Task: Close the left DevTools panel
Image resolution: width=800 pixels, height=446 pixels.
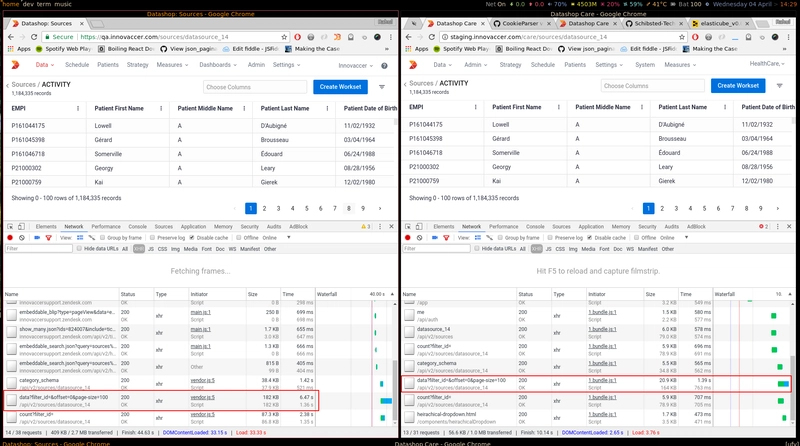Action: [x=391, y=227]
